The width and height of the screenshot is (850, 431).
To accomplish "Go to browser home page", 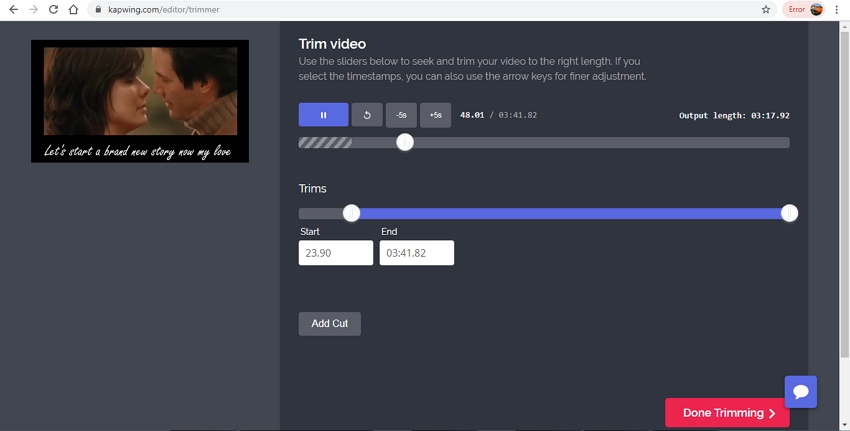I will tap(73, 10).
